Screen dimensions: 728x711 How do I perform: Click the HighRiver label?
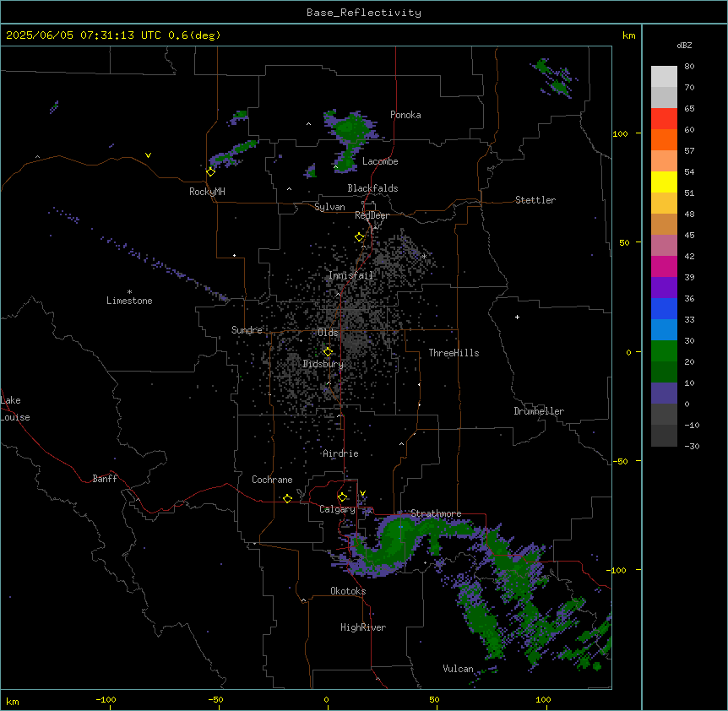coord(363,627)
